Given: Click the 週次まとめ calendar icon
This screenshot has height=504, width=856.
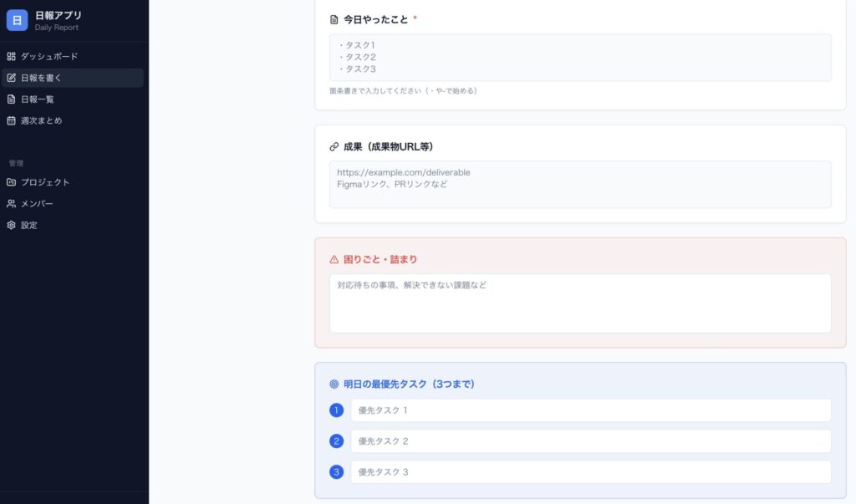Looking at the screenshot, I should coord(11,120).
